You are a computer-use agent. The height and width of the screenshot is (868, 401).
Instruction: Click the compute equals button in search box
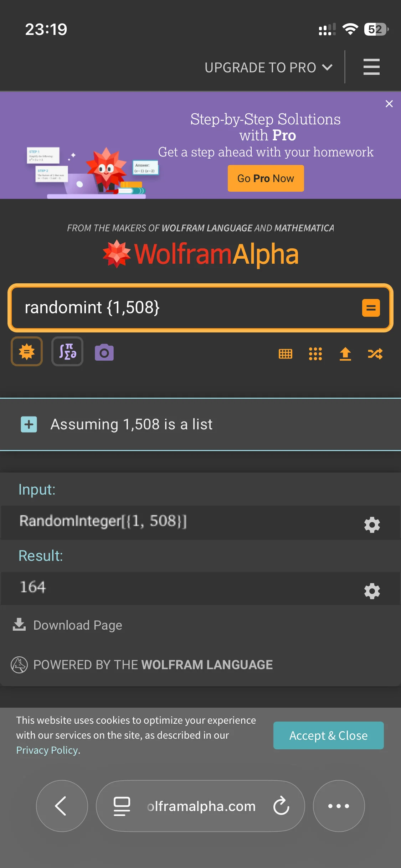[371, 308]
